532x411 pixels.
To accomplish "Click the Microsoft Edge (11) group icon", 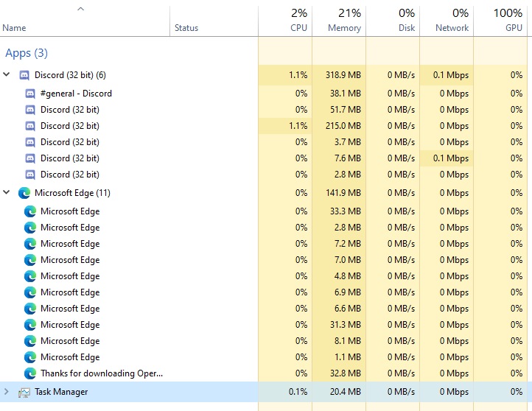I will [x=24, y=193].
